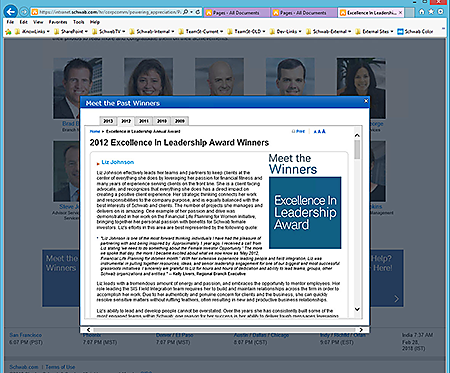Expand the TeamSt-OLD favorites folder

247,32
